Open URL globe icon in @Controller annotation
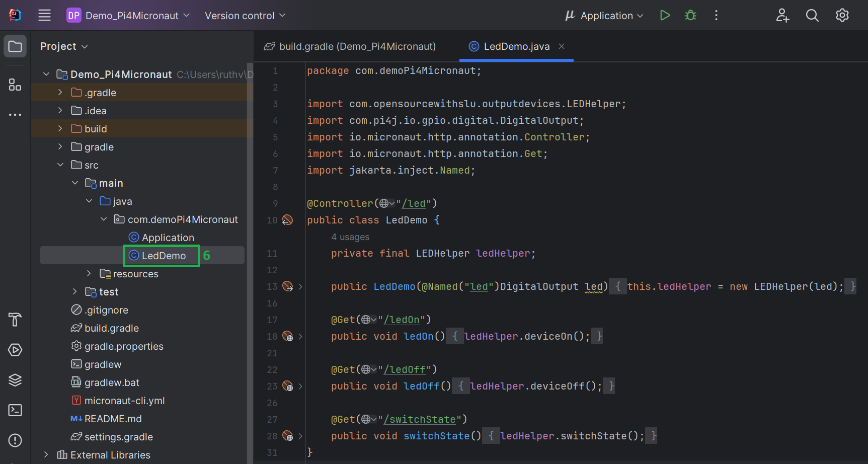 [387, 203]
